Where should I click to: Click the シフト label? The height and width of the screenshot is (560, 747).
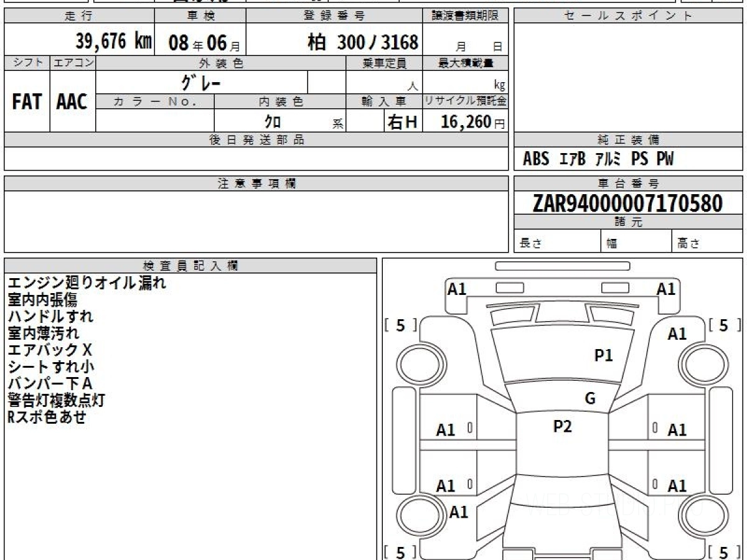27,63
